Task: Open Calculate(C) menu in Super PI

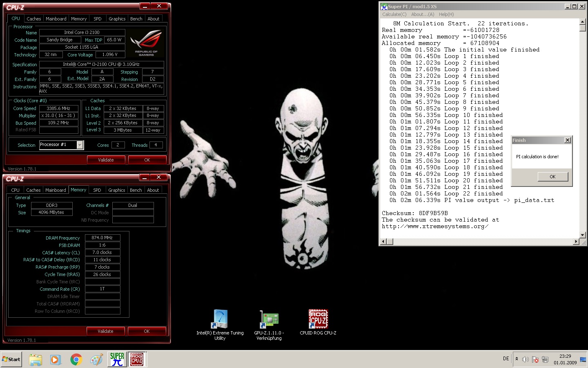Action: (394, 14)
